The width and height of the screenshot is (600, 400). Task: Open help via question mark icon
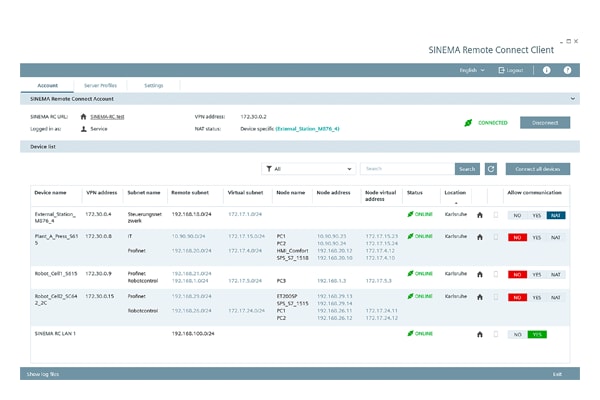[x=567, y=71]
